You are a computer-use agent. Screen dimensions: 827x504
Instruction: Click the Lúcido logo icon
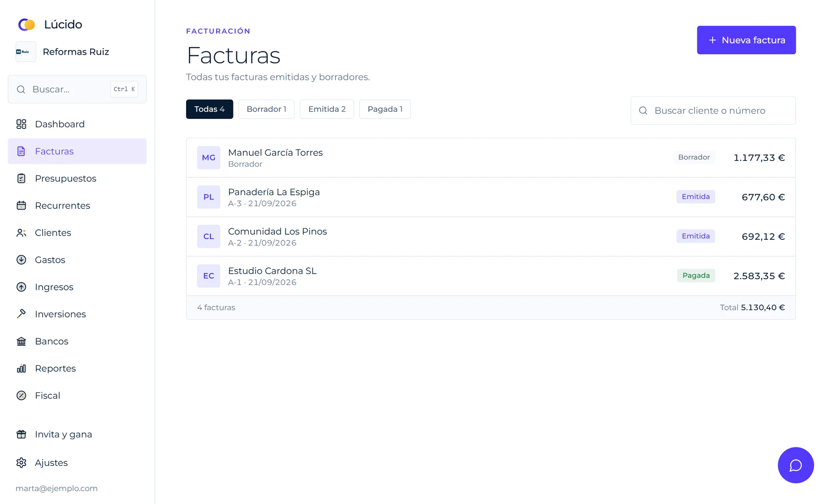click(x=27, y=24)
